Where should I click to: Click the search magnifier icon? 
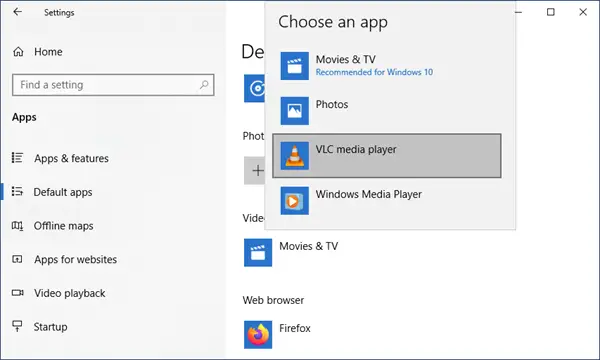[x=204, y=85]
